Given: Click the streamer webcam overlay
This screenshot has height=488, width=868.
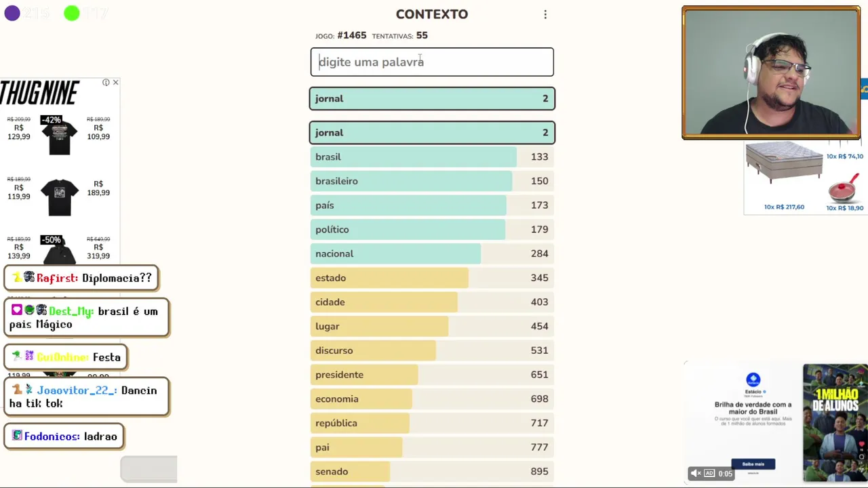Looking at the screenshot, I should (771, 73).
